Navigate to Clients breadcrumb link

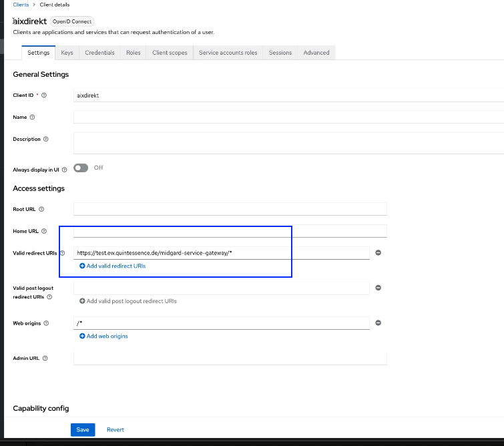point(21,5)
